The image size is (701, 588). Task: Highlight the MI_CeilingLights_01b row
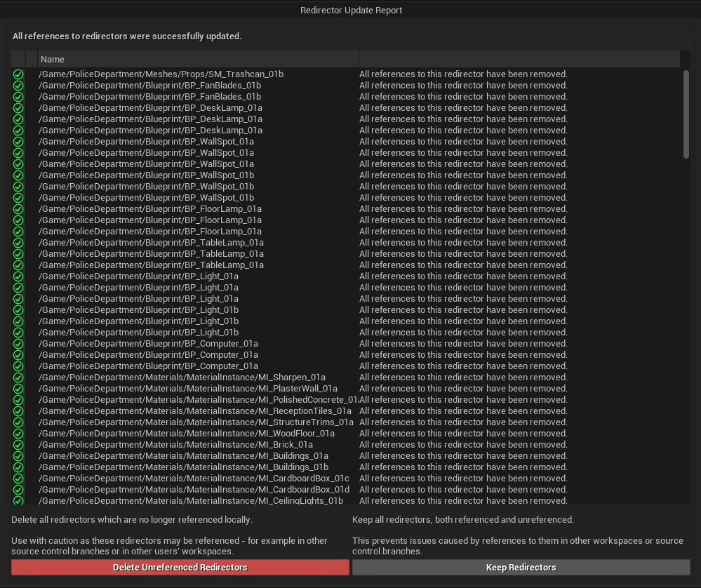[x=191, y=501]
